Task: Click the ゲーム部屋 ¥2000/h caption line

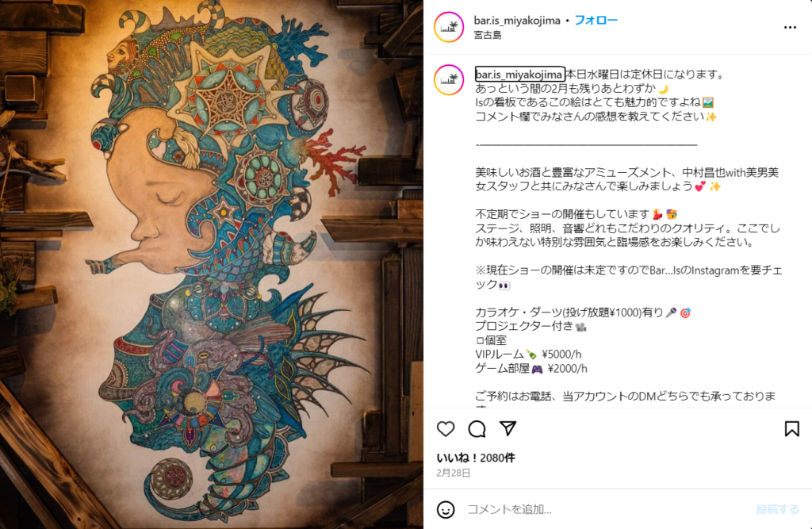Action: point(531,368)
